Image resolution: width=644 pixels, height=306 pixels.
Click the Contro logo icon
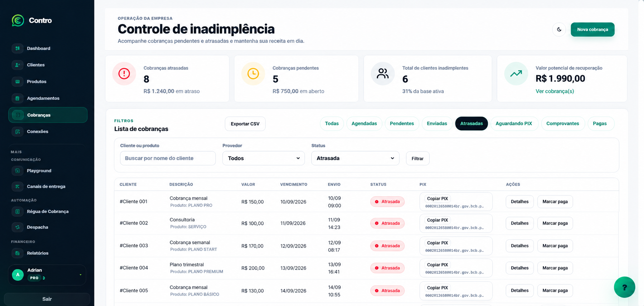coord(18,21)
